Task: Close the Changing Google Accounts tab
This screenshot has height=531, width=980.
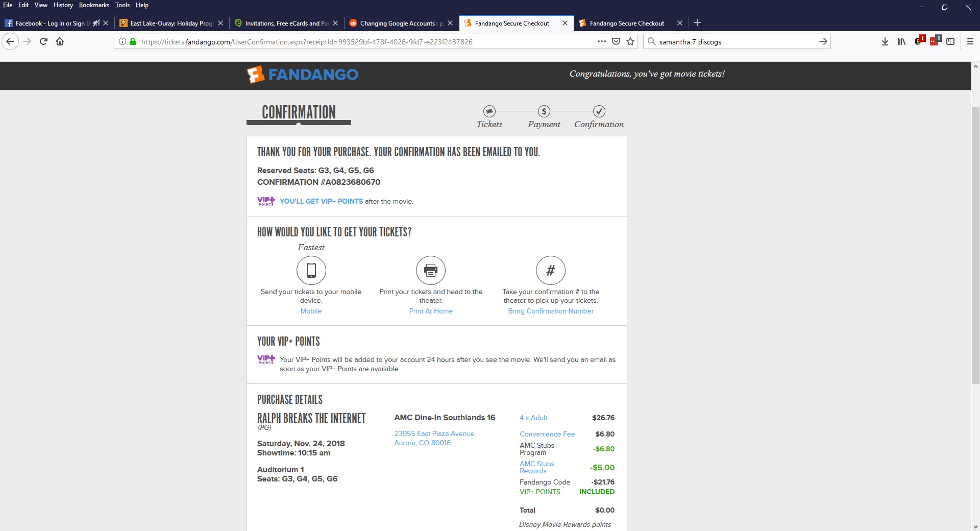Action: tap(450, 23)
